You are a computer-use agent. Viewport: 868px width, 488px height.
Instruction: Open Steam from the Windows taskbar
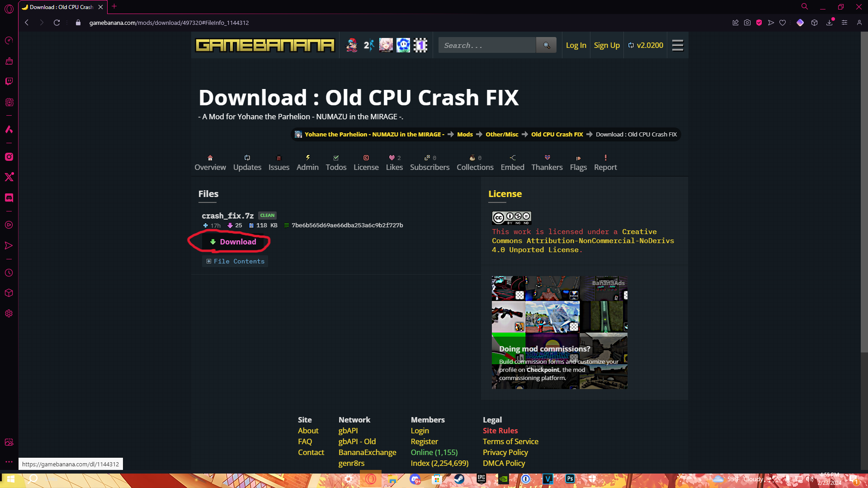[x=459, y=479]
